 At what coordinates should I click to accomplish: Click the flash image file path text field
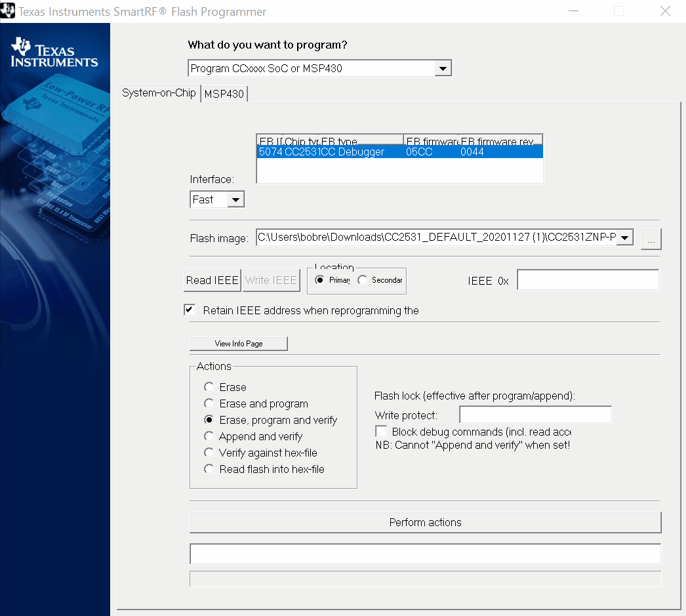click(437, 237)
